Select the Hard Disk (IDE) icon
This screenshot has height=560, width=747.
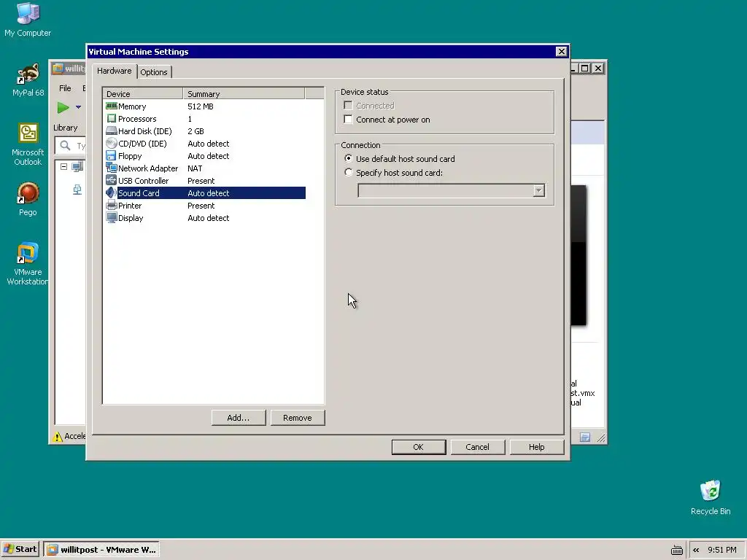(112, 131)
